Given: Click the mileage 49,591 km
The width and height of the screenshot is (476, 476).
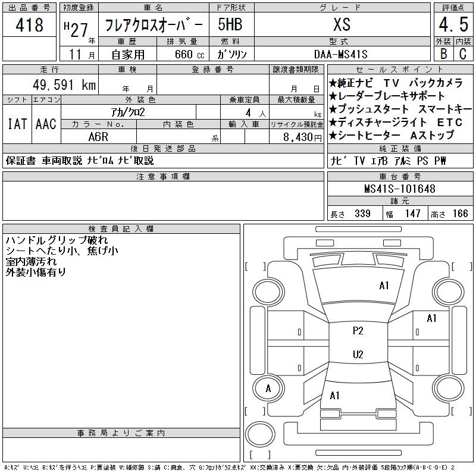Looking at the screenshot, I should pyautogui.click(x=64, y=84).
